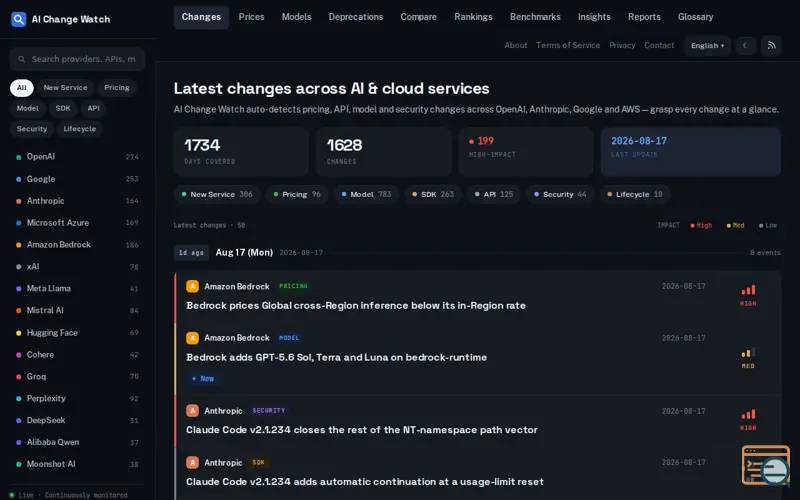Screen dimensions: 800x500
Task: Click the API 125 category chip
Action: tap(493, 194)
